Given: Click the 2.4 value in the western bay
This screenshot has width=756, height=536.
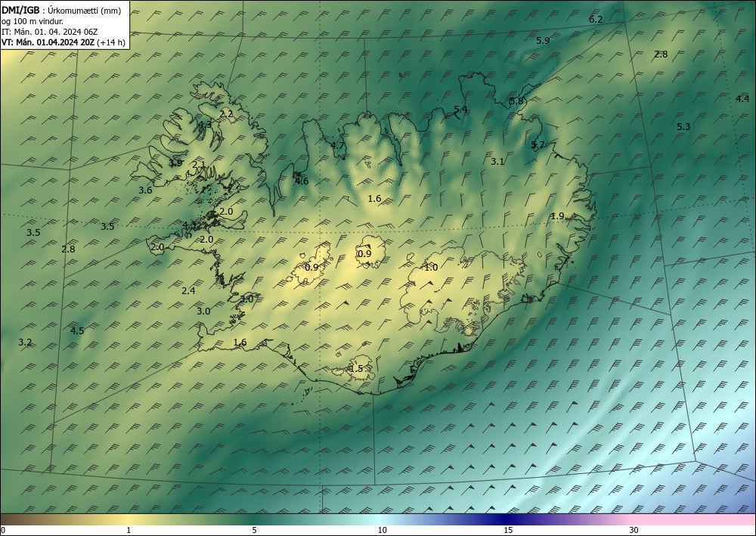Looking at the screenshot, I should tap(188, 290).
